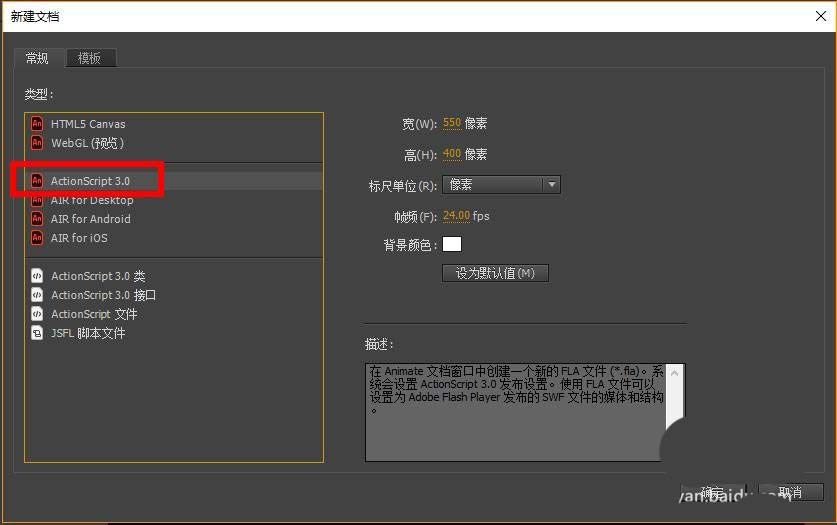
Task: Click the WebGL (预览) document icon
Action: click(37, 143)
